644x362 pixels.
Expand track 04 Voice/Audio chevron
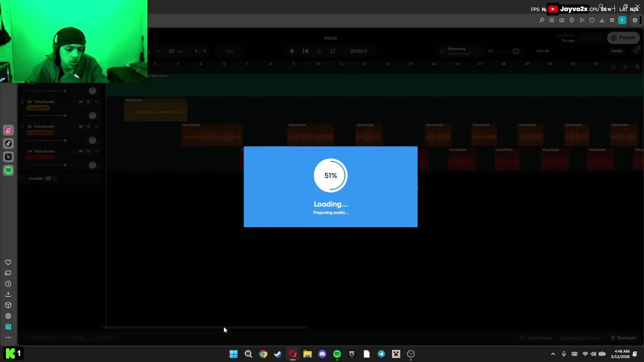(97, 151)
